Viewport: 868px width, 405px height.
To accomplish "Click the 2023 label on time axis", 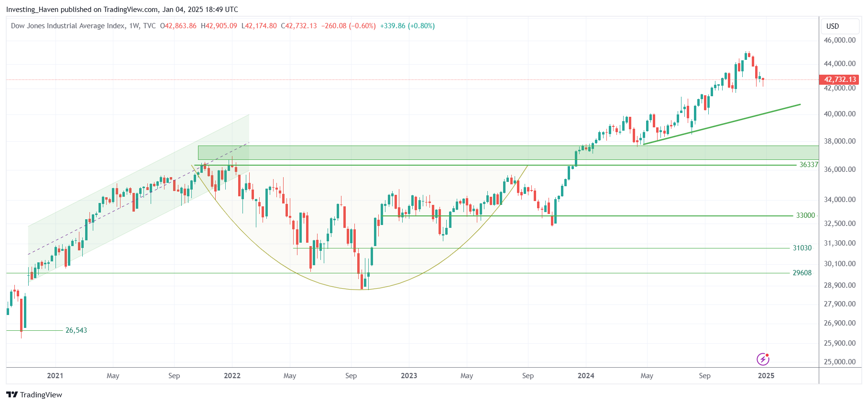I will tap(409, 376).
